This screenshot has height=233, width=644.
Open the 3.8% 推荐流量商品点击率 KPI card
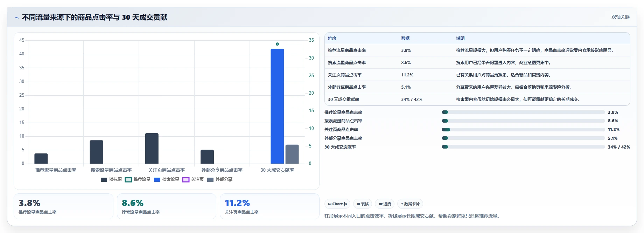63,206
